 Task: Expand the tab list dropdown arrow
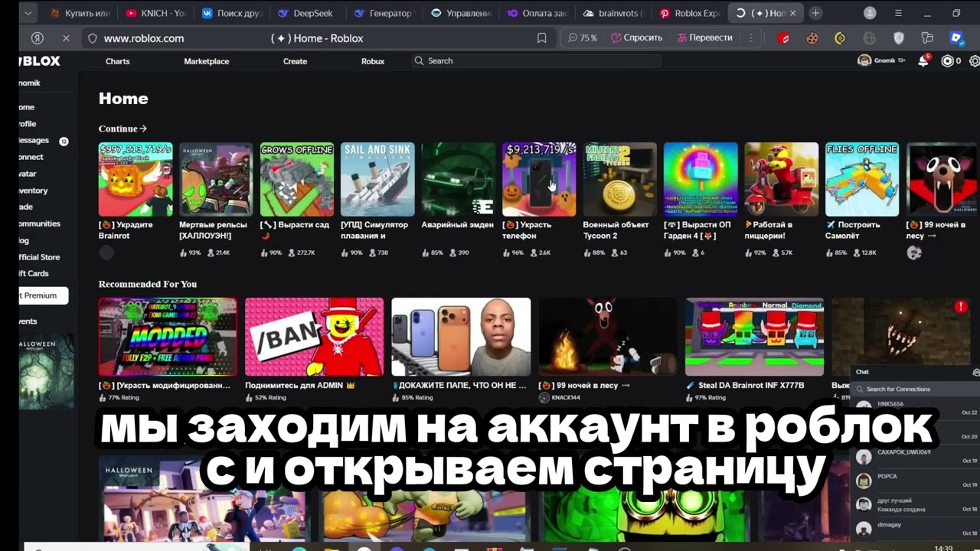point(28,13)
